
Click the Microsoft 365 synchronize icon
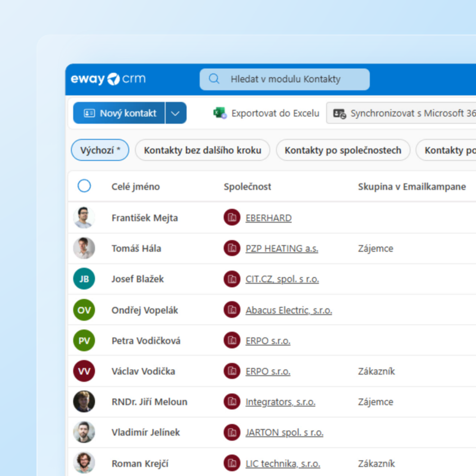(x=340, y=113)
